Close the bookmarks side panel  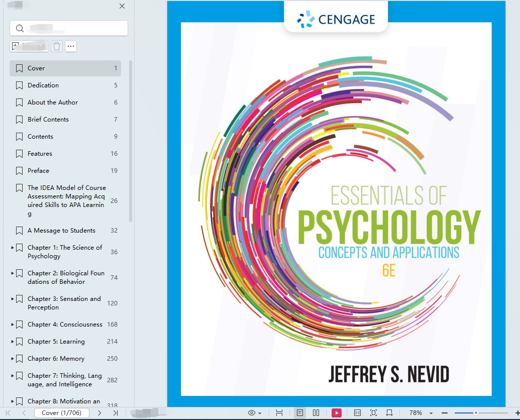122,6
